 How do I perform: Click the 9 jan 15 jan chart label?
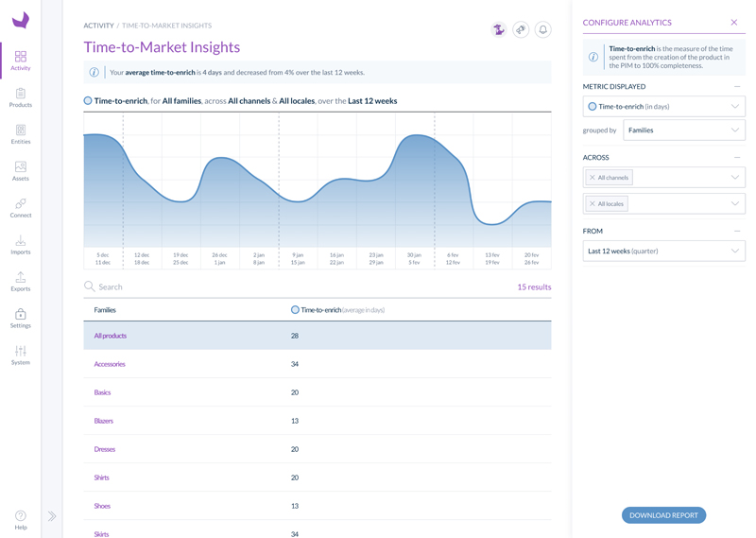click(298, 259)
